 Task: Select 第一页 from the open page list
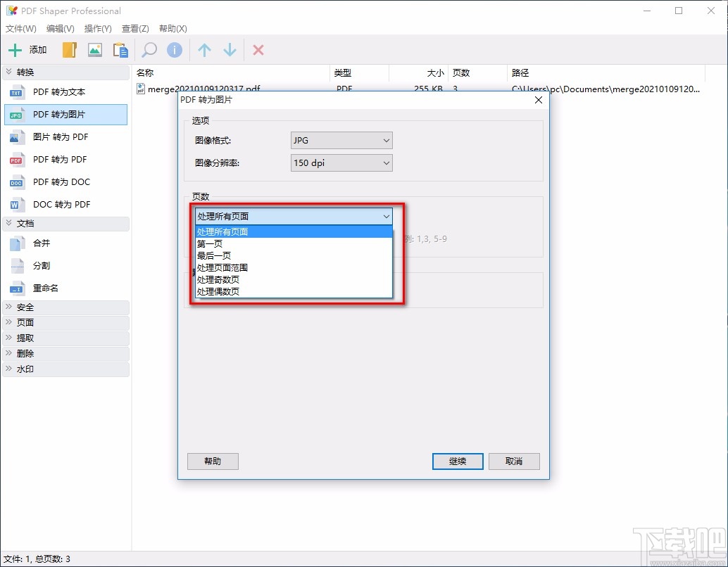[x=211, y=243]
